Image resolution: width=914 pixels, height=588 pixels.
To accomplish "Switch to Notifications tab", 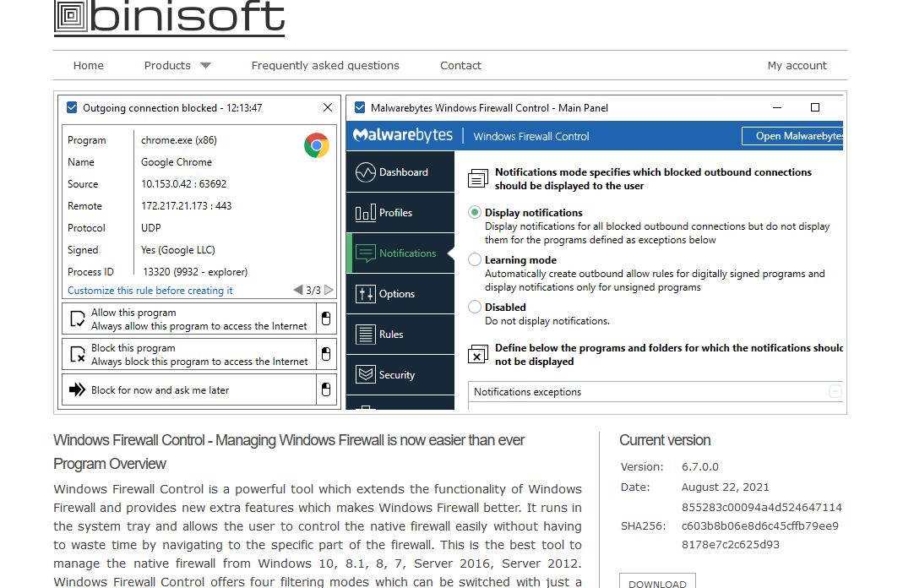I will point(400,253).
